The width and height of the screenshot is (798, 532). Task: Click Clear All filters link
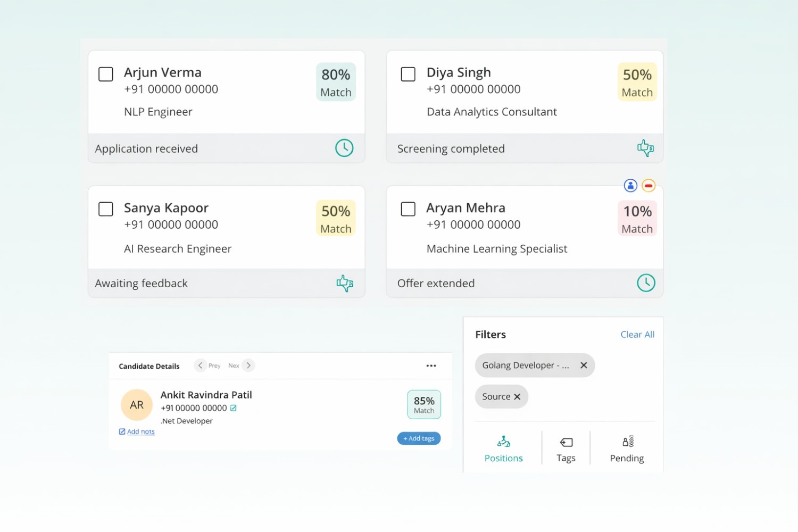637,335
